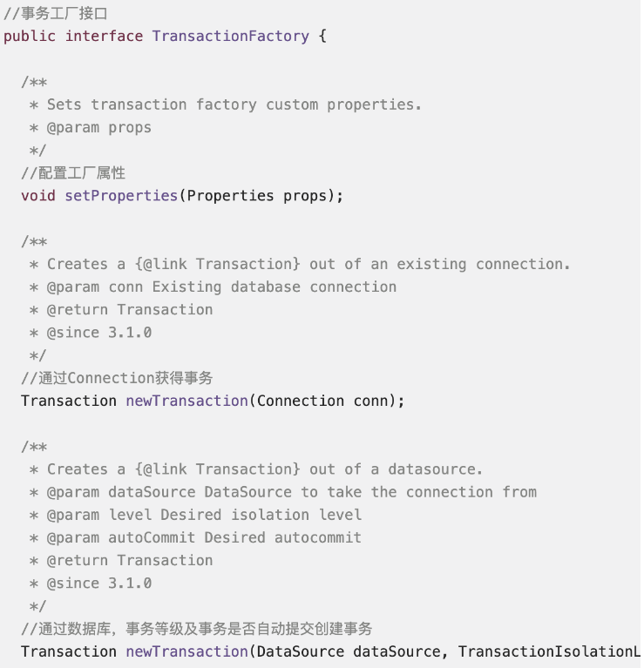Click the first newTransaction method name
644x668 pixels.
coord(186,401)
